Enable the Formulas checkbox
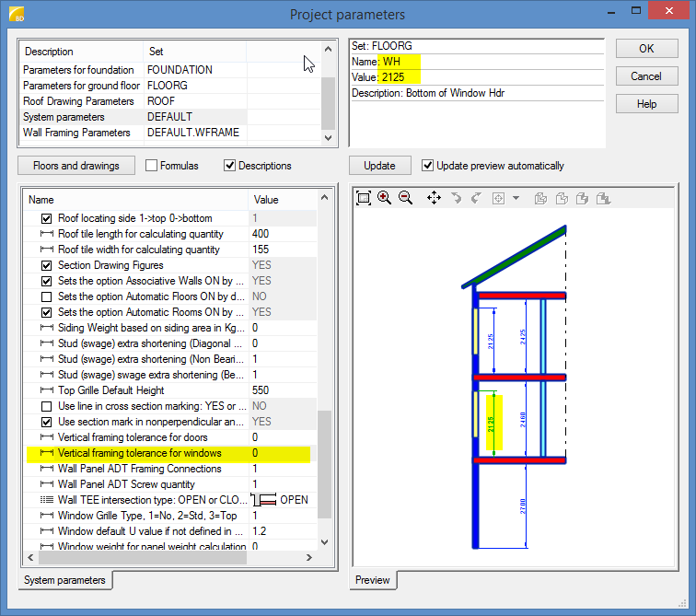The height and width of the screenshot is (616, 696). click(x=152, y=166)
